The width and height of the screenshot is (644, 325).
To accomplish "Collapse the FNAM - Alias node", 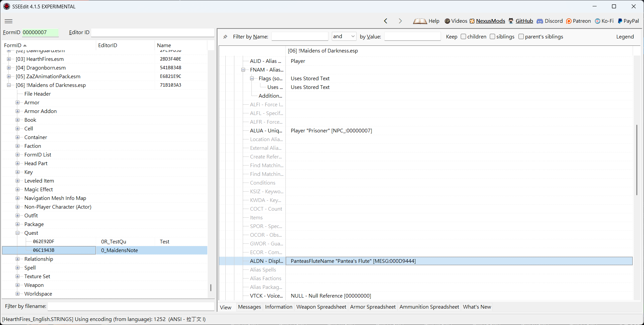I will pos(243,70).
